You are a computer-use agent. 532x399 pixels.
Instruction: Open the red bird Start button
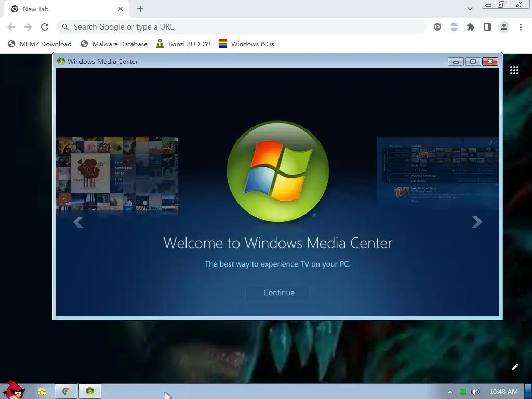click(13, 391)
